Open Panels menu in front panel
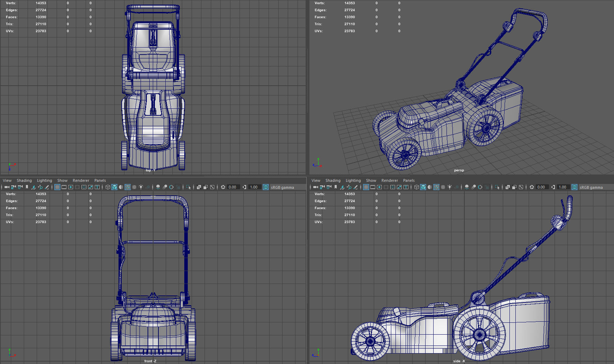 click(100, 180)
